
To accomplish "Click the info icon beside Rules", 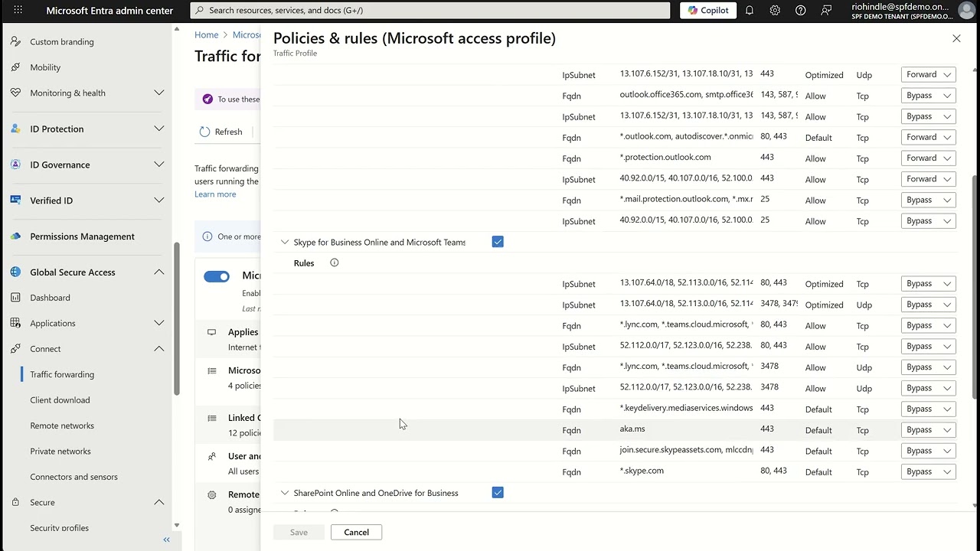I will click(335, 262).
